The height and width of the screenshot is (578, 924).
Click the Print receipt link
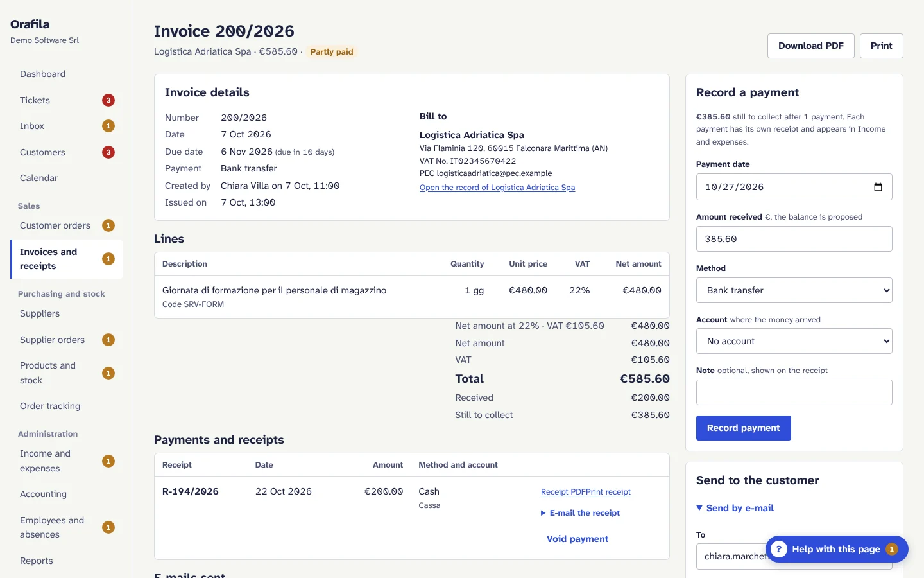click(x=609, y=492)
